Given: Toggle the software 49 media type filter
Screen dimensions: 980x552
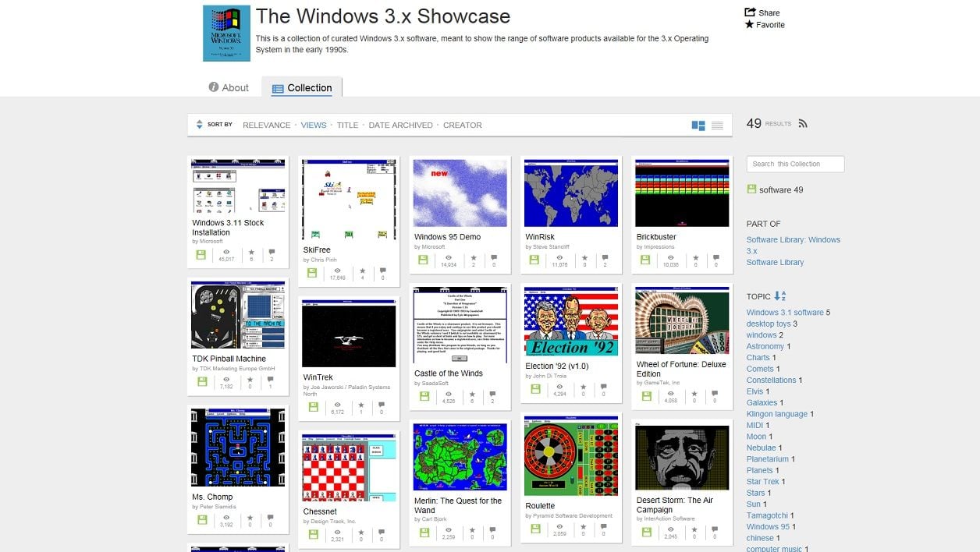Looking at the screenshot, I should click(751, 189).
